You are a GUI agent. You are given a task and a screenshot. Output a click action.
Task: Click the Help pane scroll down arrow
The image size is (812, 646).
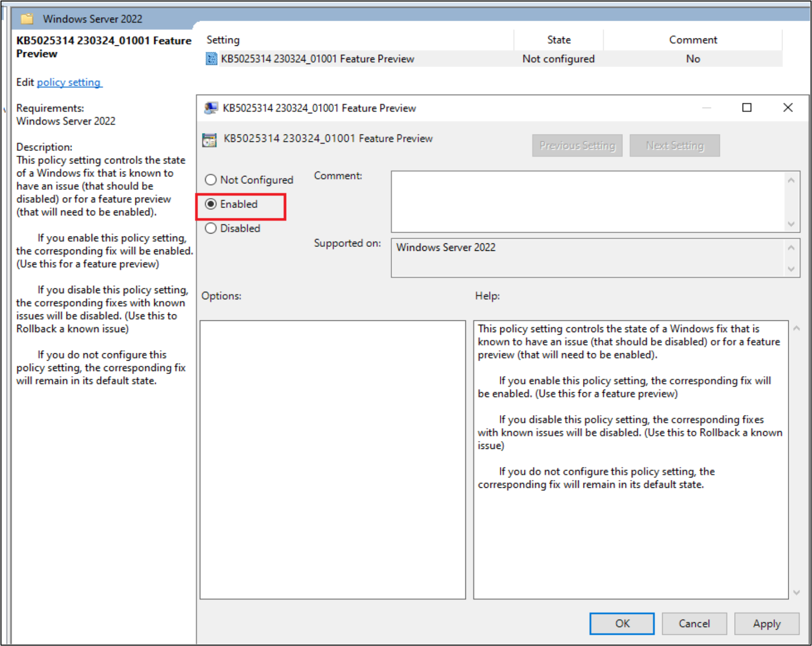(797, 592)
